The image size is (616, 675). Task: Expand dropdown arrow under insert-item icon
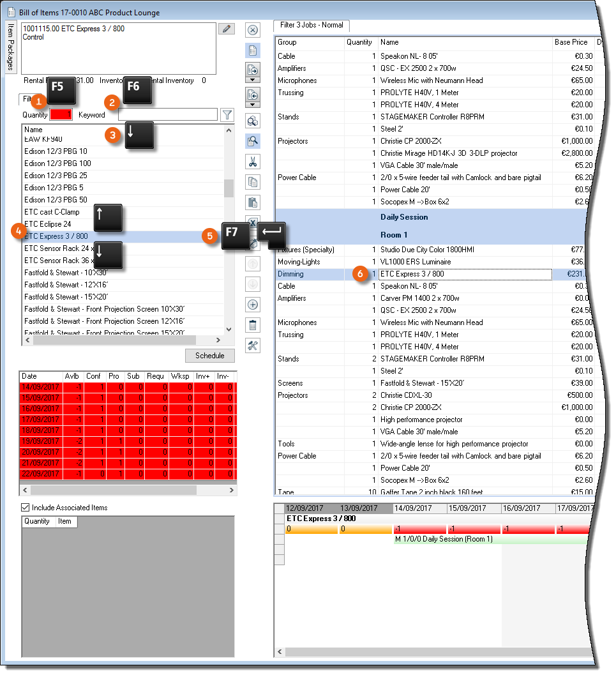252,80
